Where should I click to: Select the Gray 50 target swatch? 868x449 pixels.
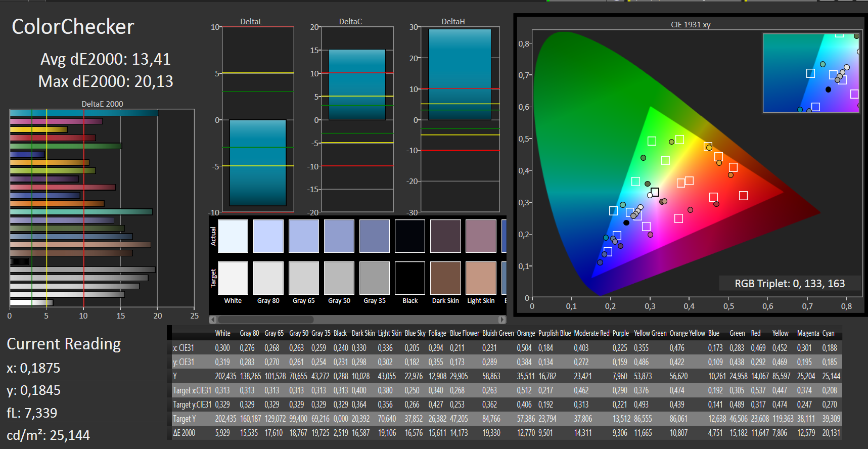coord(339,278)
